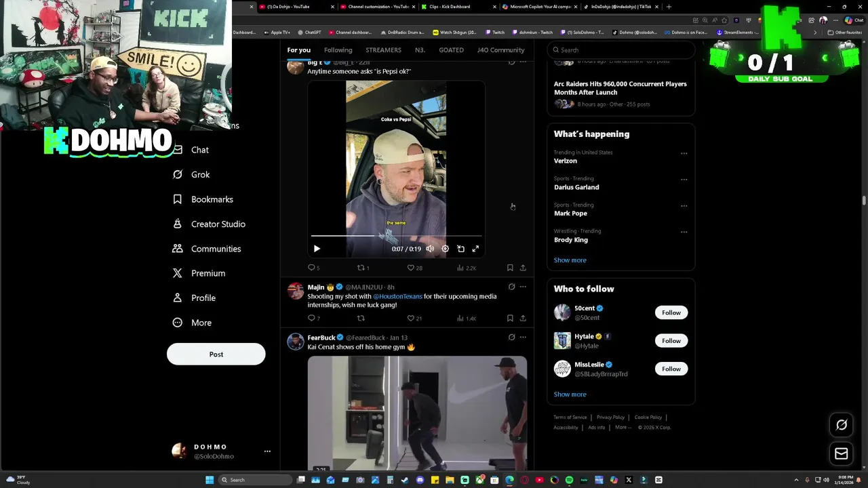868x488 pixels.
Task: Open FearedBuck's profile avatar
Action: tap(296, 342)
